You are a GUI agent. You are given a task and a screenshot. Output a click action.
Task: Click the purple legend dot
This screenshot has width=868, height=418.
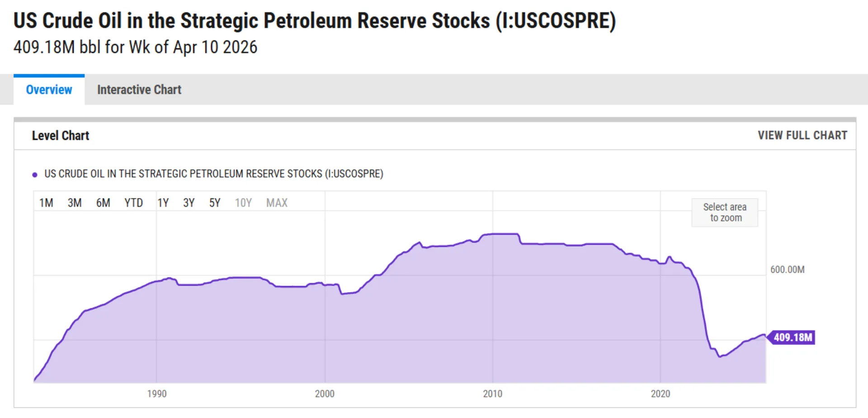click(35, 175)
